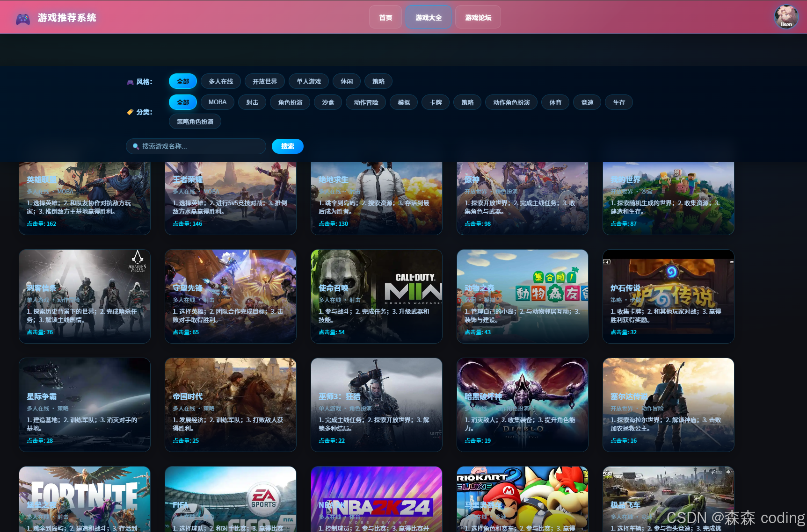Viewport: 807px width, 532px height.
Task: Open the lisen user avatar
Action: tap(786, 17)
